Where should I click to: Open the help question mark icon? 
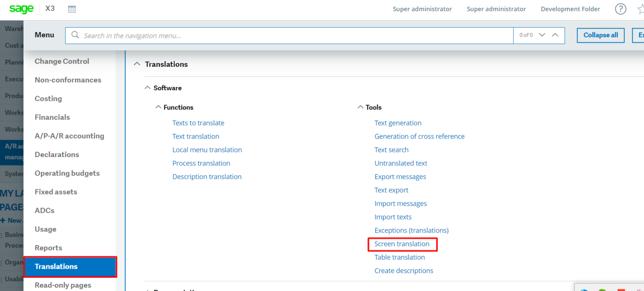tap(621, 9)
